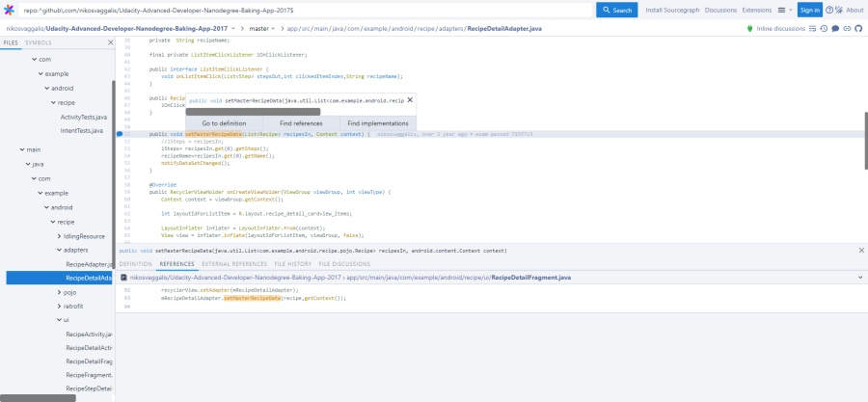Viewport: 868px width, 402px height.
Task: Click the file tree horizontal scrollbar
Action: pyautogui.click(x=38, y=398)
